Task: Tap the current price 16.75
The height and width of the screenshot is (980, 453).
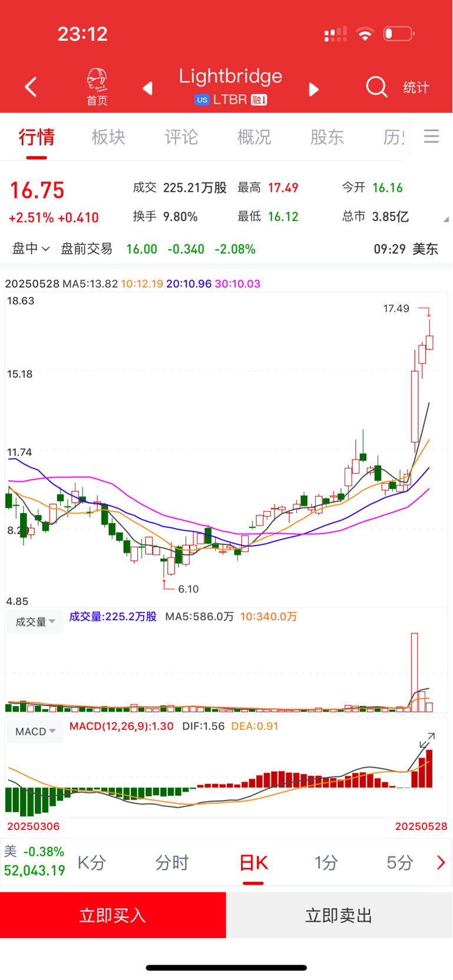Action: coord(37,190)
